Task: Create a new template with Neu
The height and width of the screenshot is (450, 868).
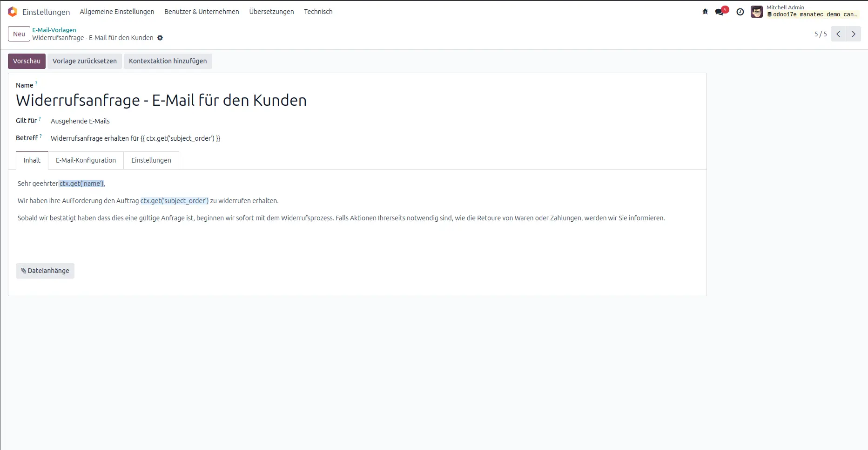Action: (19, 34)
